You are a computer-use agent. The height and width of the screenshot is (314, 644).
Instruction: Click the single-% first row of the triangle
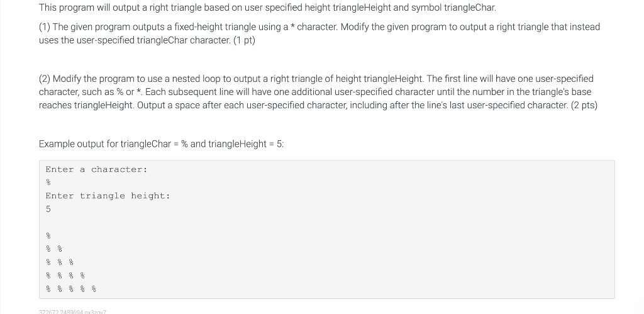tap(48, 235)
